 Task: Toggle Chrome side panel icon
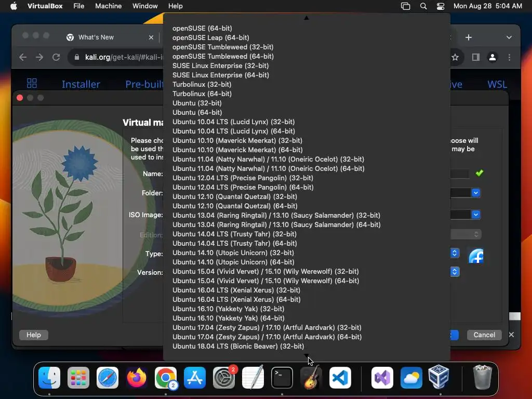(476, 57)
